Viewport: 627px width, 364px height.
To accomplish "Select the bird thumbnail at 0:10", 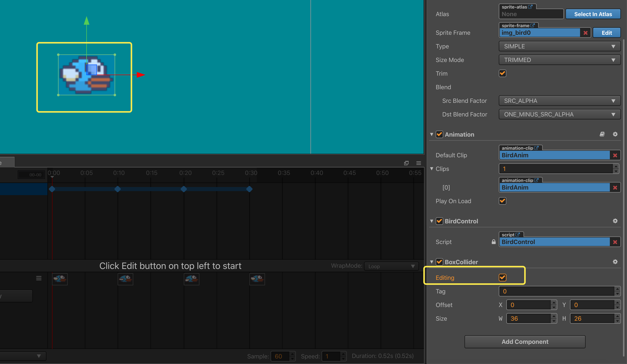I will click(125, 279).
